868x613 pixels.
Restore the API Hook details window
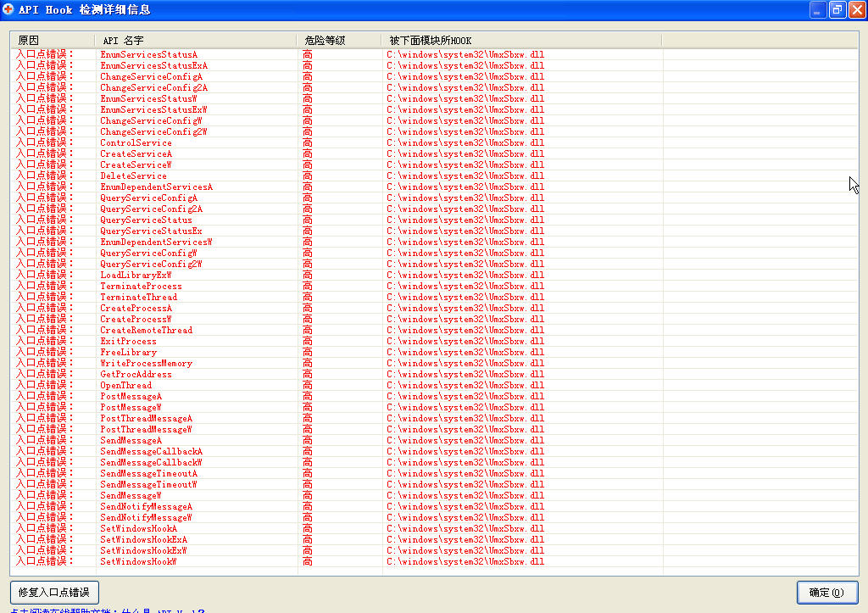(837, 10)
